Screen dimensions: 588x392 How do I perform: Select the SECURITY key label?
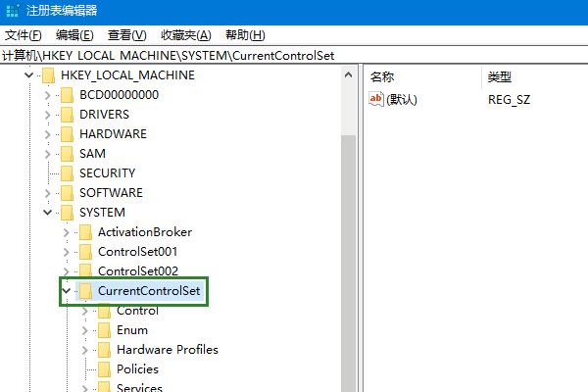pyautogui.click(x=107, y=173)
